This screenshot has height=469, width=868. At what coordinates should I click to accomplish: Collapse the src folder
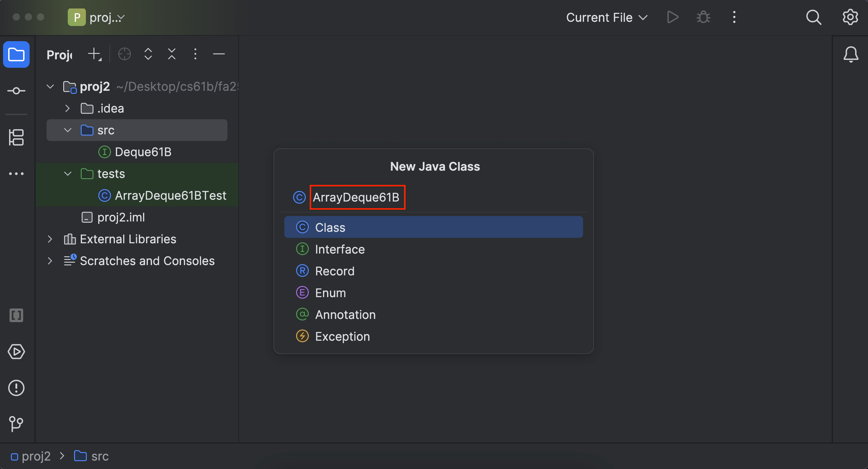pos(67,130)
